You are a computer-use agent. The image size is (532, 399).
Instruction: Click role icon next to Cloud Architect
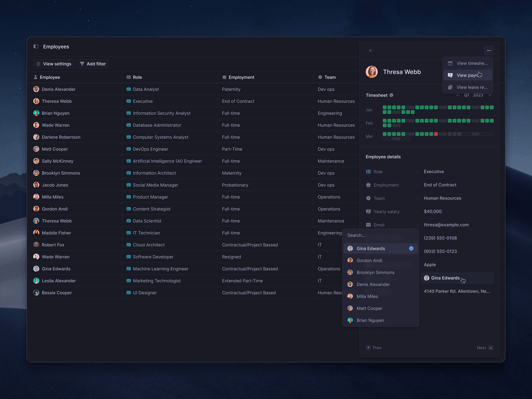[x=129, y=245]
